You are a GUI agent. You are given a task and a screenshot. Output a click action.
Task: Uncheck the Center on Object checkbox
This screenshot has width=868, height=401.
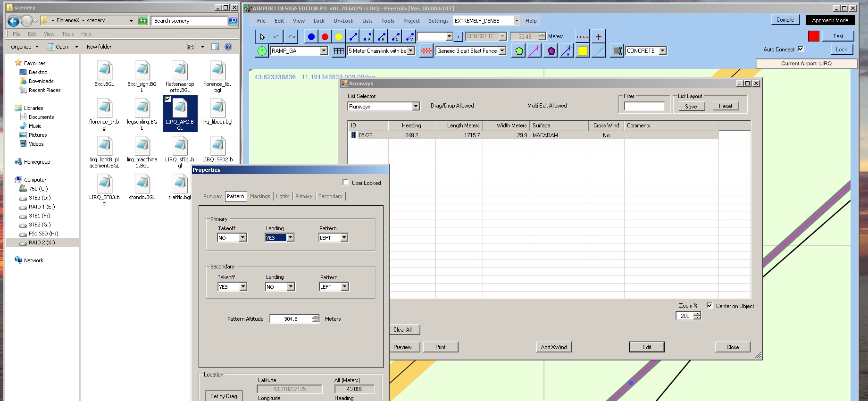(709, 306)
